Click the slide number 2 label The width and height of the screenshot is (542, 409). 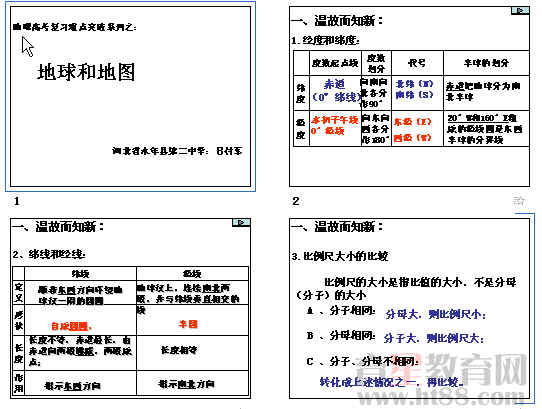click(x=296, y=201)
